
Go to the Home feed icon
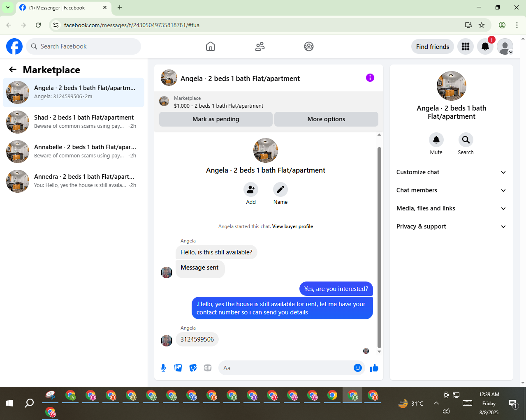(211, 46)
